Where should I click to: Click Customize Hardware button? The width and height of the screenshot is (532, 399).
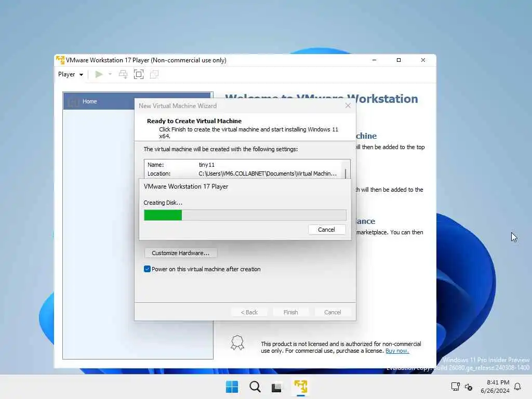pos(180,253)
